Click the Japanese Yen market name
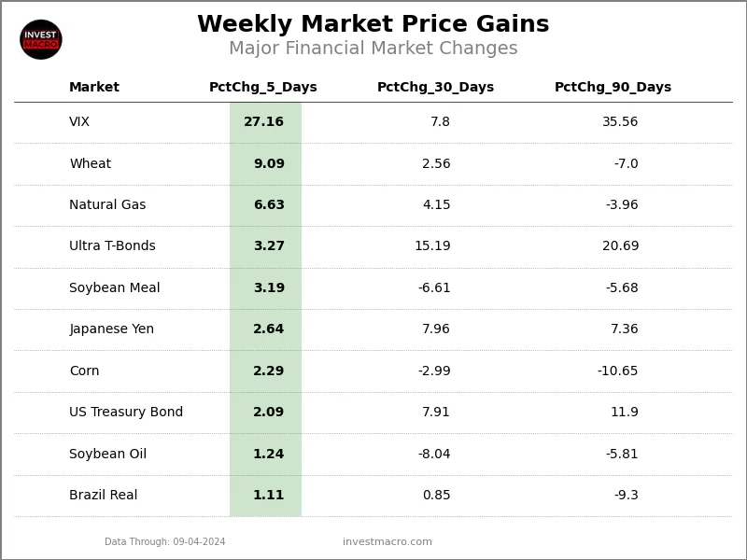Image resolution: width=747 pixels, height=560 pixels. (x=111, y=329)
